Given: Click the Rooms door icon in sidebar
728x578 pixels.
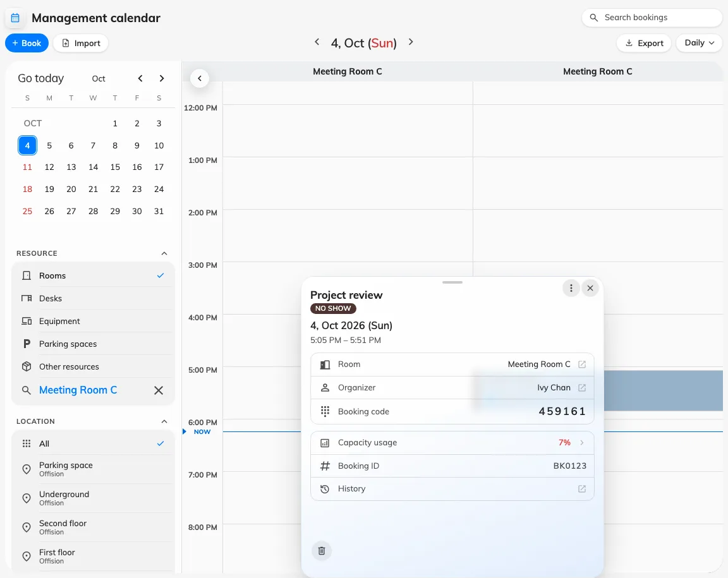Looking at the screenshot, I should pyautogui.click(x=27, y=276).
